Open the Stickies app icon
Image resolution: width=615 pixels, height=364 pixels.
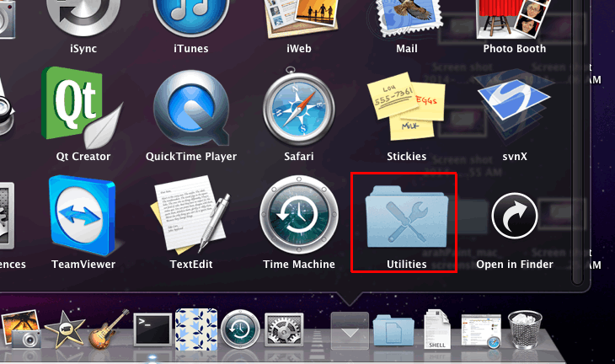point(406,107)
